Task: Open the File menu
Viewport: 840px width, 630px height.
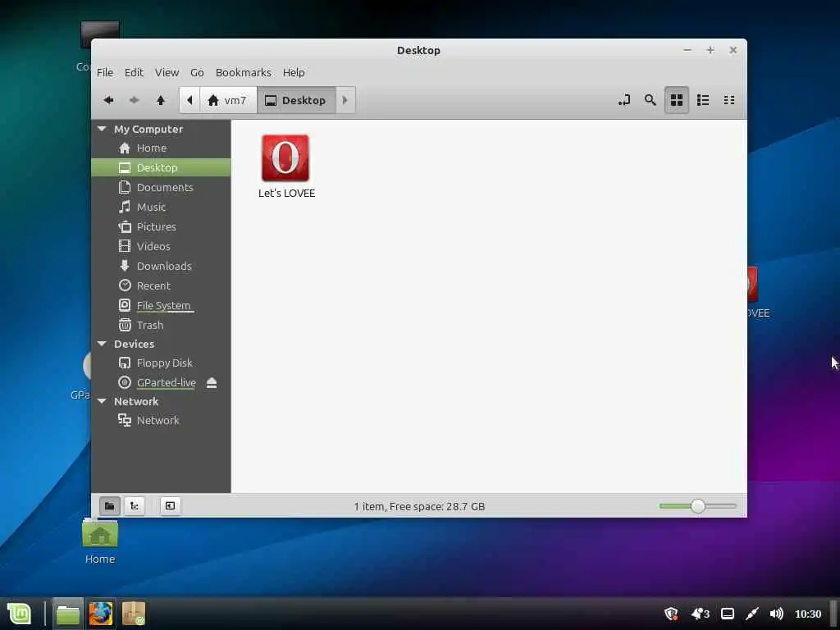Action: click(x=105, y=72)
